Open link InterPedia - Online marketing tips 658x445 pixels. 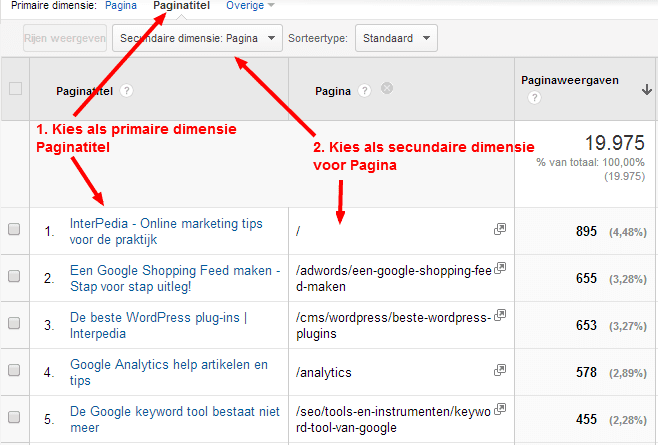(x=166, y=231)
